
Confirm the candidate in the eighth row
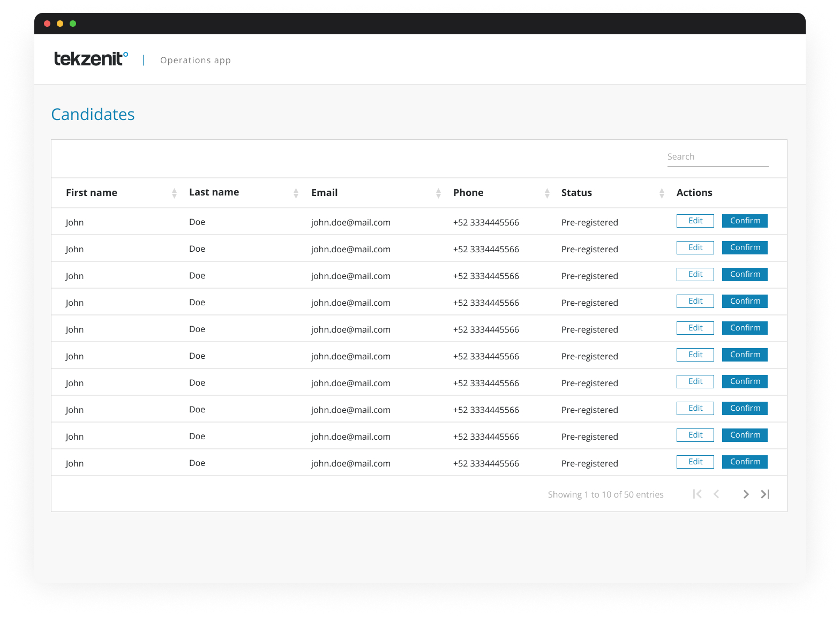pos(745,408)
